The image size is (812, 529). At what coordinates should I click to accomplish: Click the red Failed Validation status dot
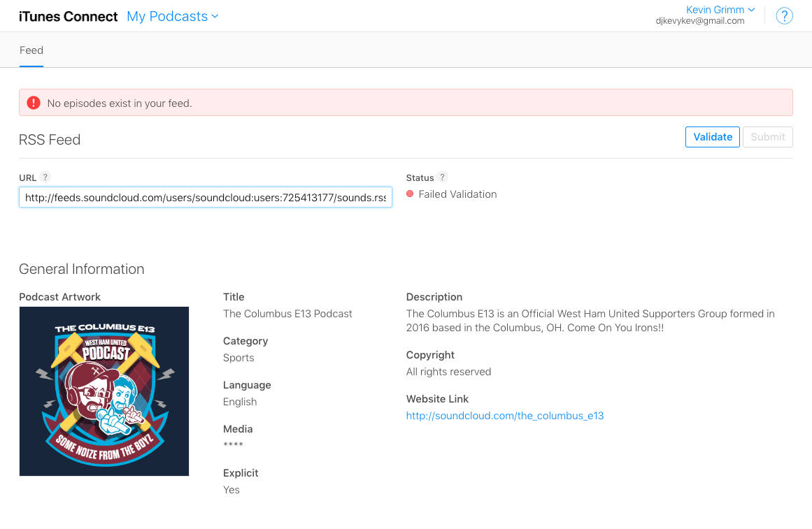(x=410, y=194)
